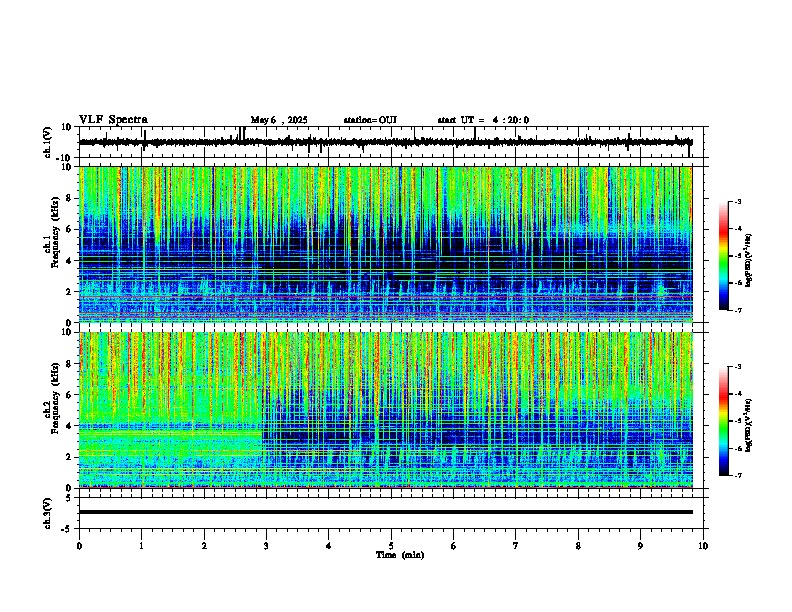Viewport: 792px width, 612px height.
Task: Click time axis tick label "5"
Action: (x=391, y=546)
